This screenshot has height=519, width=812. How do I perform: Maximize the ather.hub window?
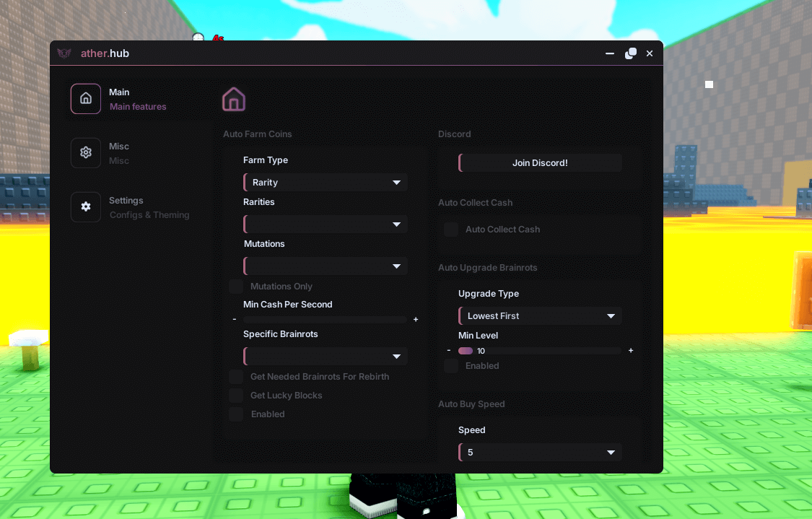tap(631, 53)
